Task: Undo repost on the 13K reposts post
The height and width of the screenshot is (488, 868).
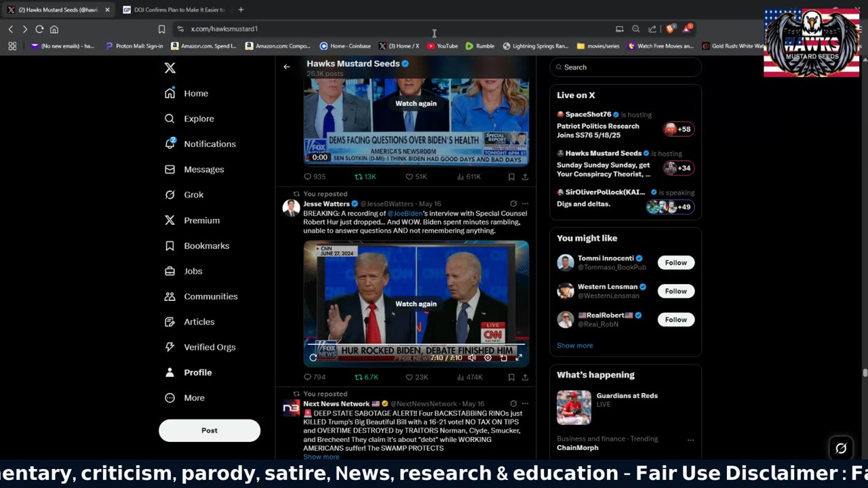Action: [366, 176]
